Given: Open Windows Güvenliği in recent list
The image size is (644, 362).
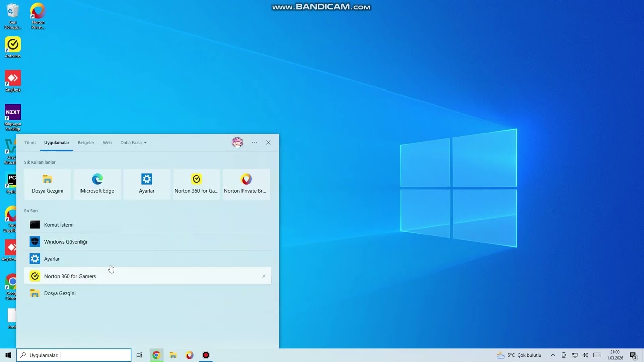Looking at the screenshot, I should [x=147, y=242].
